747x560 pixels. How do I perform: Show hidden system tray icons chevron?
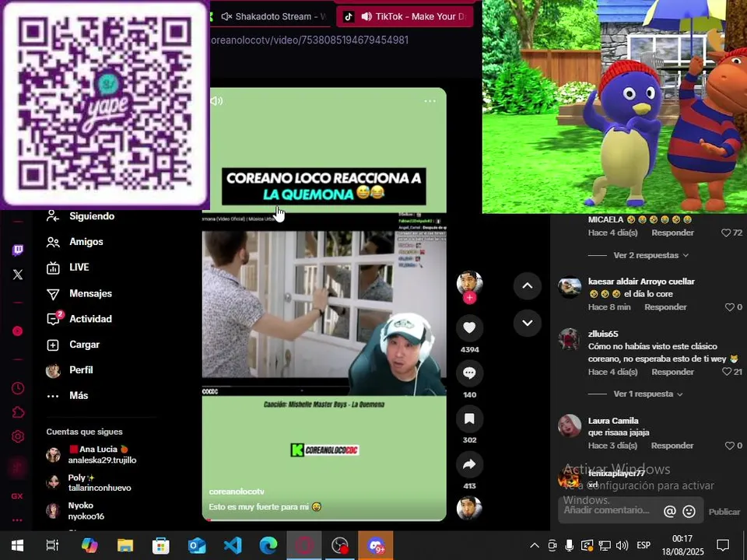pos(535,545)
